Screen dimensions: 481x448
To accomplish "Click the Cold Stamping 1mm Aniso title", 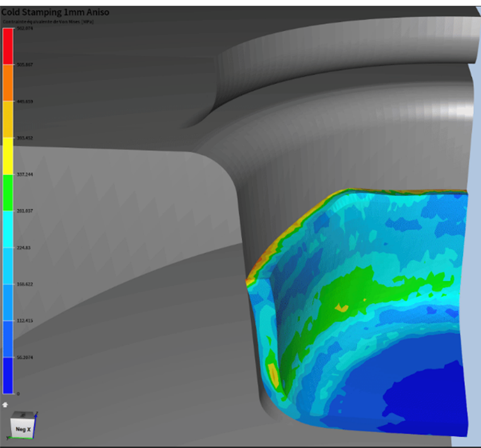I will pos(56,12).
